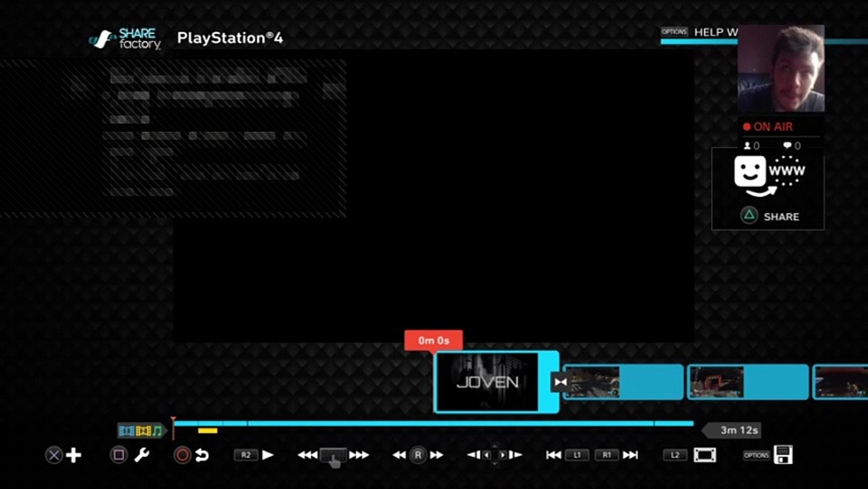The width and height of the screenshot is (868, 489).
Task: Click the touchpad swipe icon
Action: pyautogui.click(x=333, y=457)
